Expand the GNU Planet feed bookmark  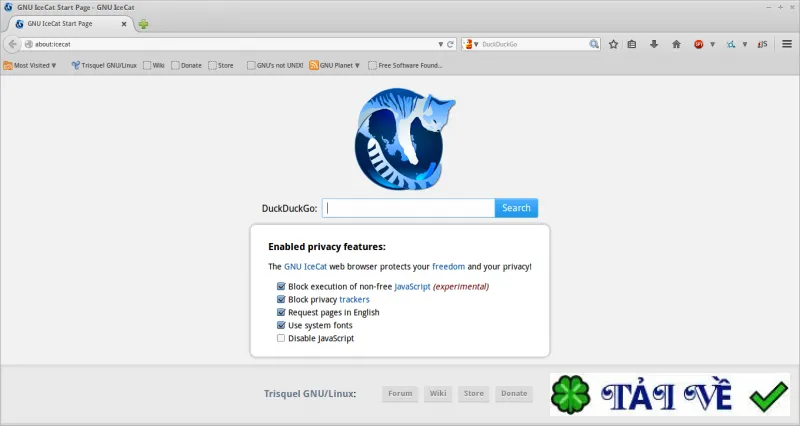(x=335, y=65)
